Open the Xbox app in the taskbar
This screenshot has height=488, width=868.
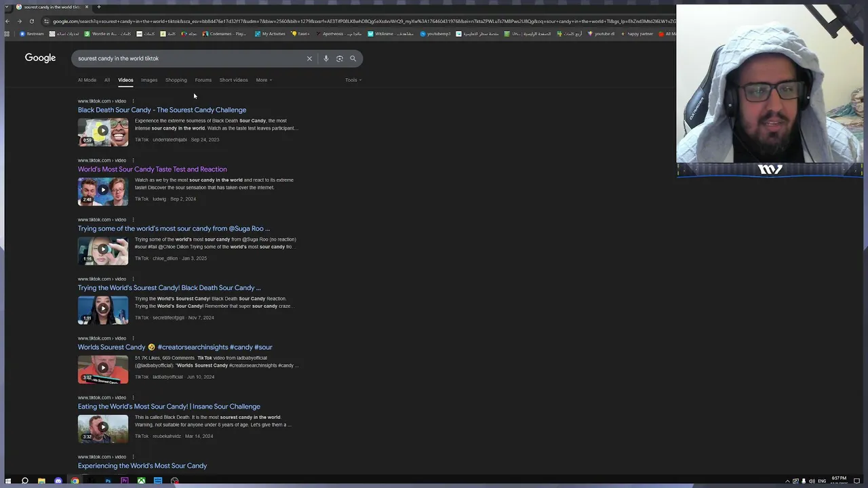coord(141,481)
